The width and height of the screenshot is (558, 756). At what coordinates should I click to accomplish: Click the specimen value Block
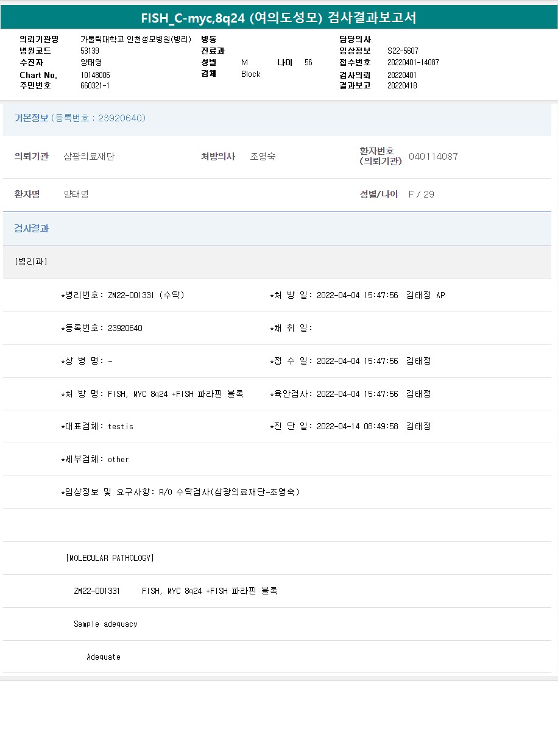(x=250, y=74)
